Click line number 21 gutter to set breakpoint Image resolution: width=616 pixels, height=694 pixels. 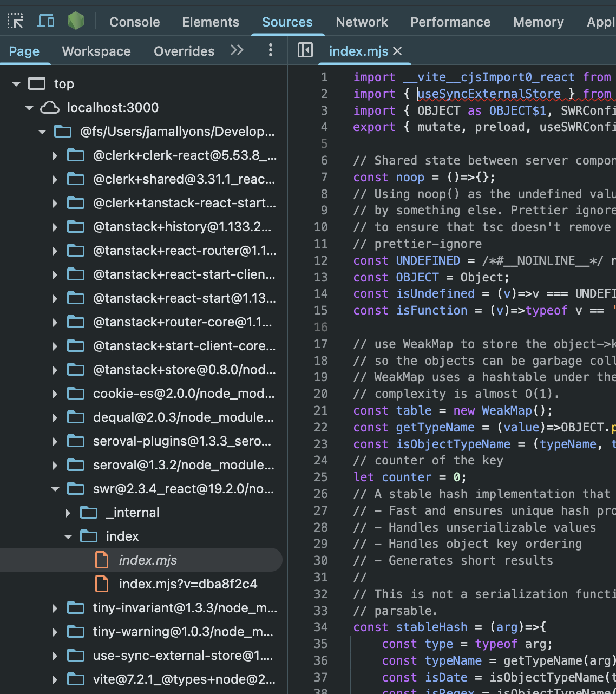point(321,411)
